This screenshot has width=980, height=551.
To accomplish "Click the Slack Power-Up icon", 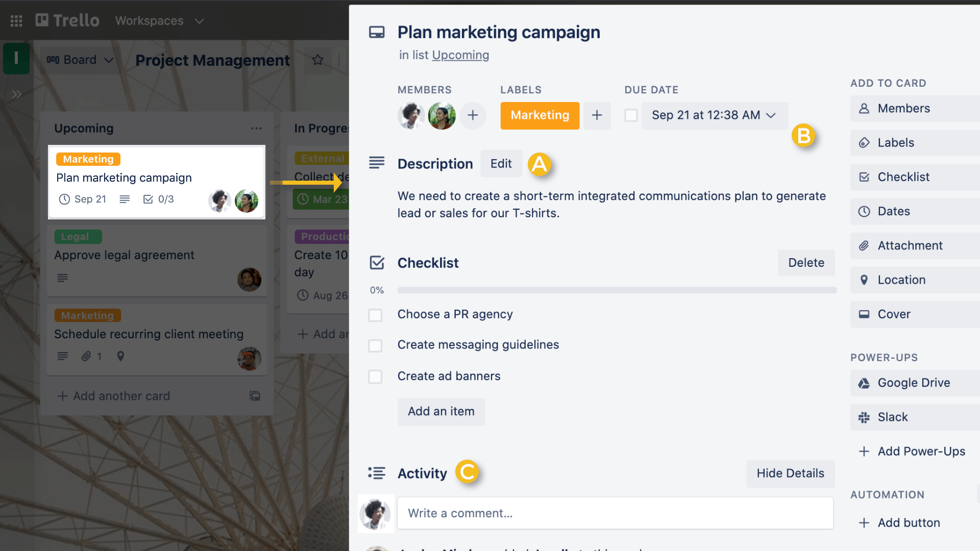I will (x=864, y=416).
